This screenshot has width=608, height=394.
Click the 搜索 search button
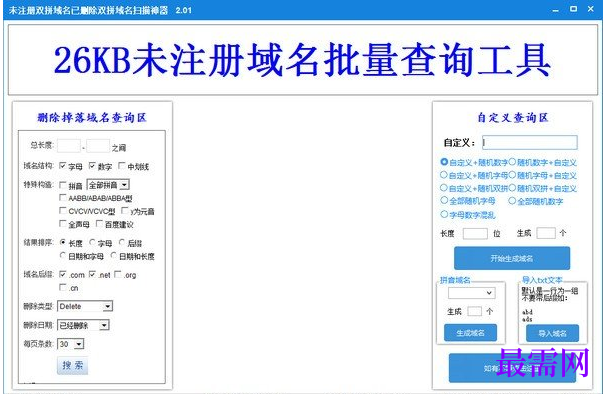pos(73,365)
